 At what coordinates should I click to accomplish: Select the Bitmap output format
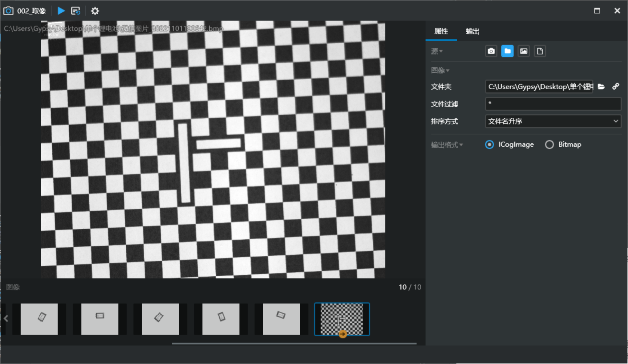click(563, 144)
